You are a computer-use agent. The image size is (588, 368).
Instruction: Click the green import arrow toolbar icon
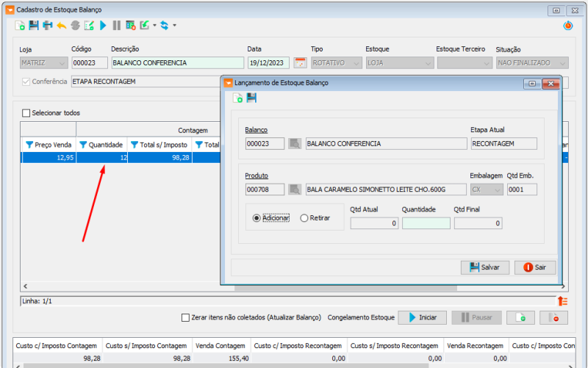point(144,26)
